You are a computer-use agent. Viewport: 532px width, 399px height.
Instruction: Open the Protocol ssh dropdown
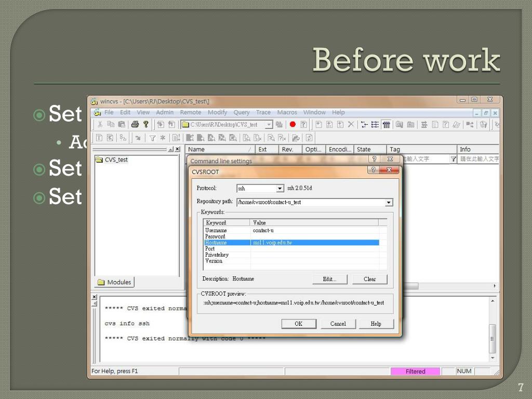(280, 189)
